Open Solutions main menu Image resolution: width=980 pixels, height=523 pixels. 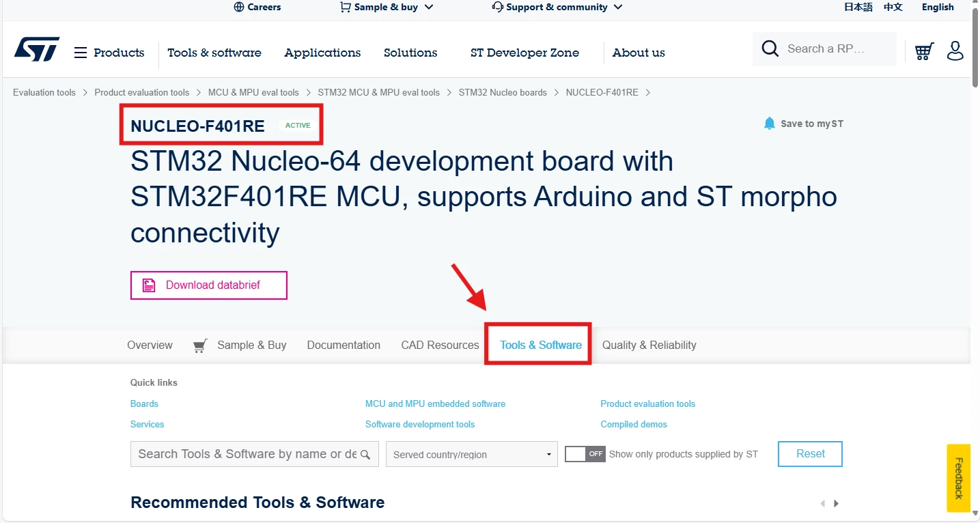click(410, 53)
